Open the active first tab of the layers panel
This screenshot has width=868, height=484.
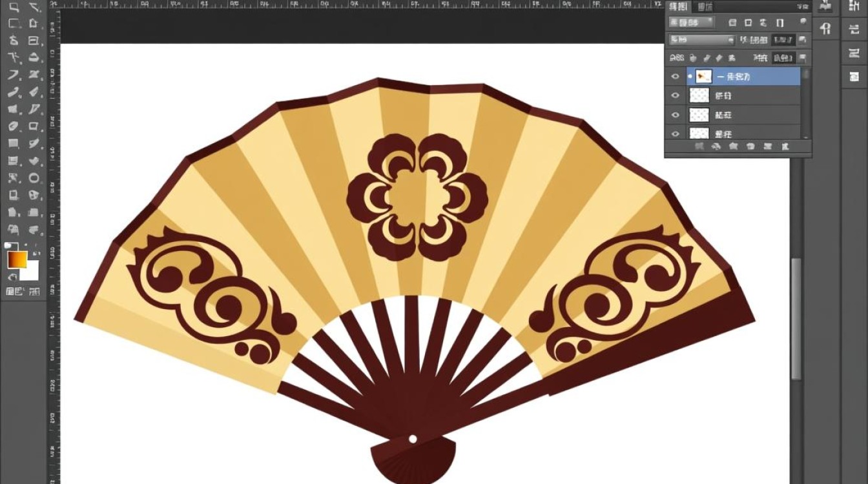pyautogui.click(x=678, y=7)
